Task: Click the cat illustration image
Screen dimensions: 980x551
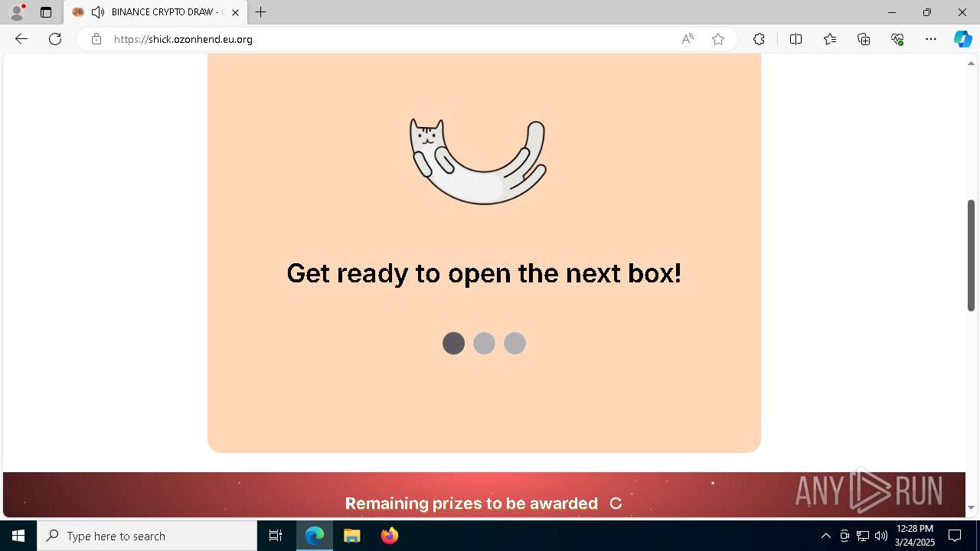Action: [x=478, y=161]
